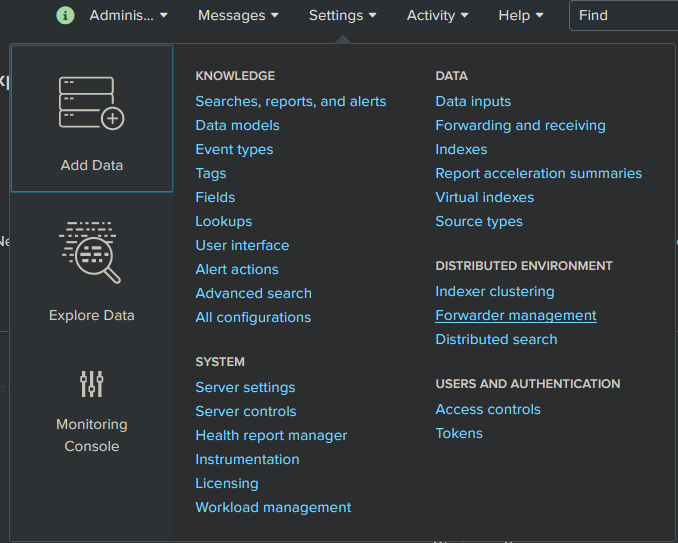Image resolution: width=678 pixels, height=543 pixels.
Task: Click the green info status icon
Action: (65, 16)
